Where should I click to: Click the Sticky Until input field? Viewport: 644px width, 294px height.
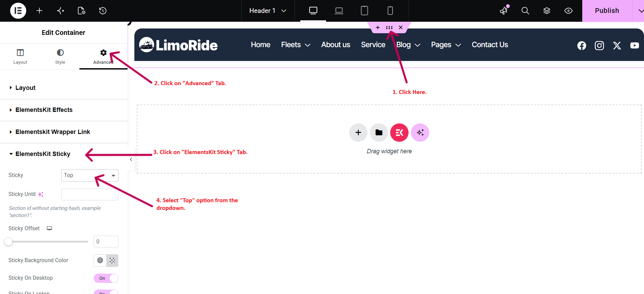90,194
